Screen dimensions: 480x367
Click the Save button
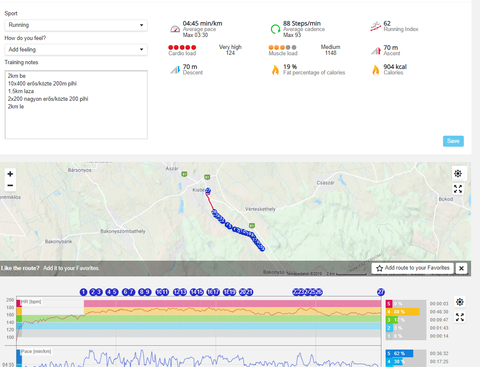(x=453, y=141)
